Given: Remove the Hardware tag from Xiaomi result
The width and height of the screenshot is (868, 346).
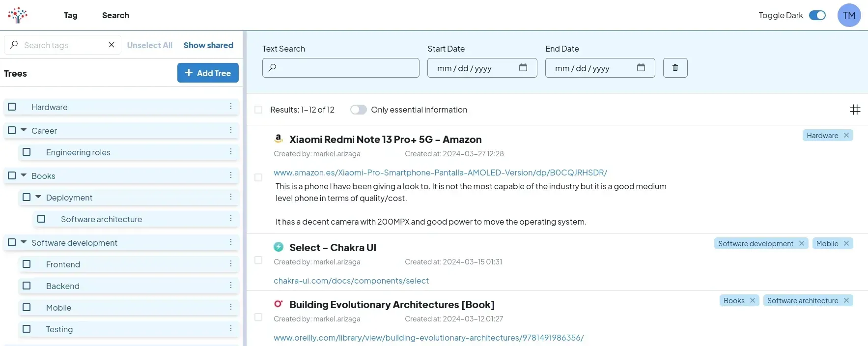Looking at the screenshot, I should (x=846, y=136).
